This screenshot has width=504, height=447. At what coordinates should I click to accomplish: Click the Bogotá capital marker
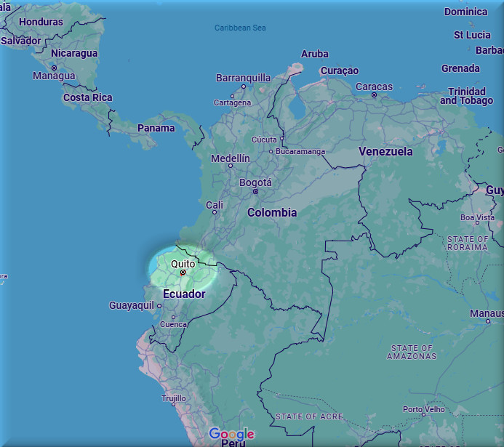tap(255, 192)
